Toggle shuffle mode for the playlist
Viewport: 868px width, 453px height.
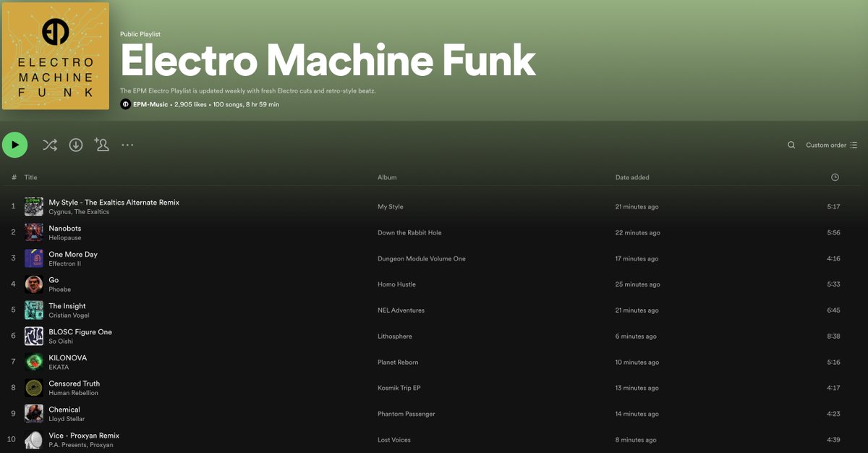[x=49, y=145]
